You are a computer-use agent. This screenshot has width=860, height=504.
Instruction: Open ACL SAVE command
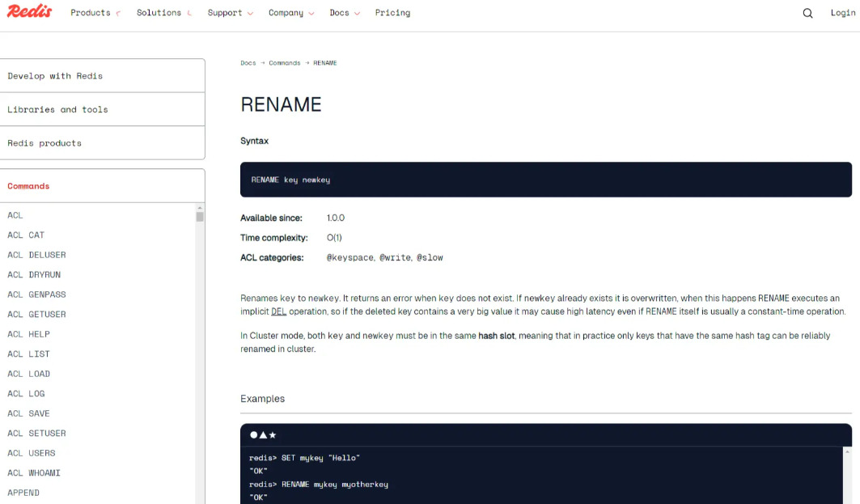[x=28, y=413]
